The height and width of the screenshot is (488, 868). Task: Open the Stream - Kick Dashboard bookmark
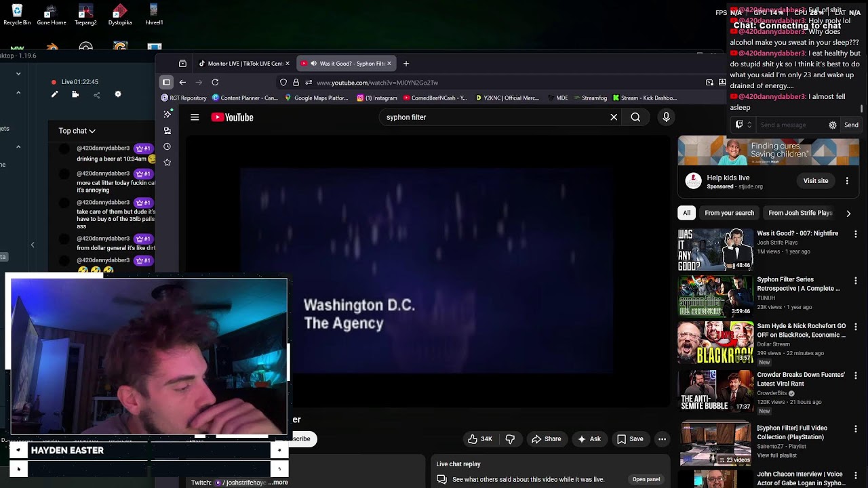tap(645, 98)
